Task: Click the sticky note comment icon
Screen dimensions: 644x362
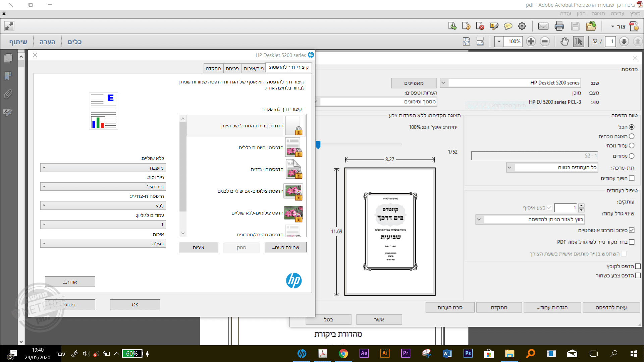Action: [508, 26]
